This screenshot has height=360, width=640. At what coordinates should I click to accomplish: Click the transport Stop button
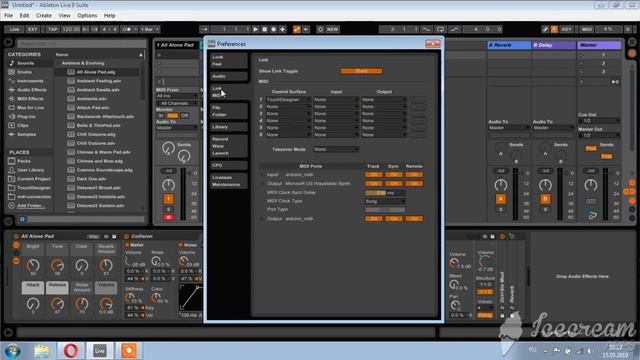(264, 29)
